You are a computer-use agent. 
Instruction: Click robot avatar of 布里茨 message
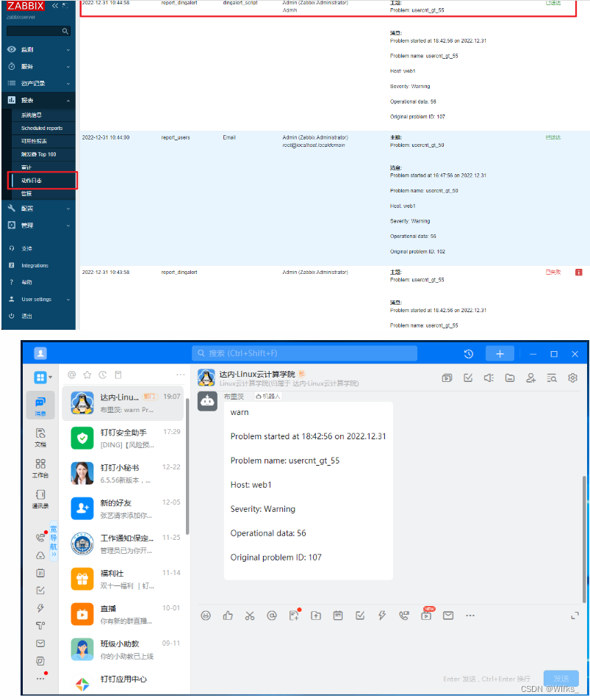tap(207, 401)
